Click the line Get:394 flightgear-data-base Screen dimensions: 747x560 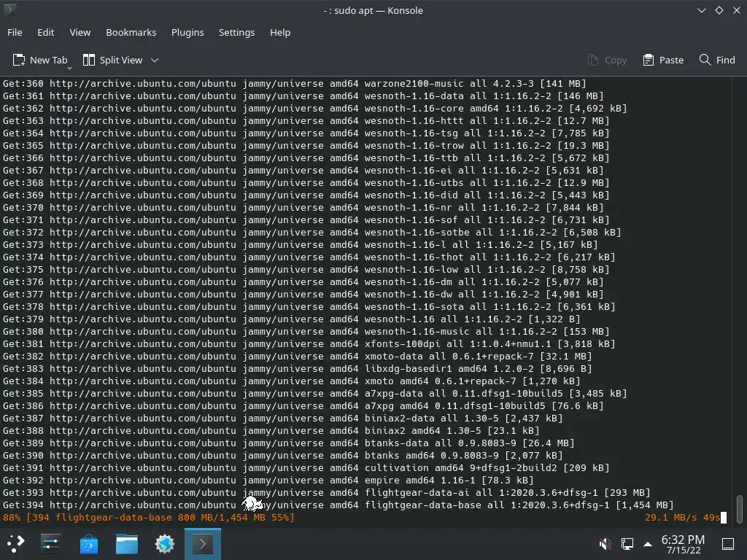click(x=338, y=505)
